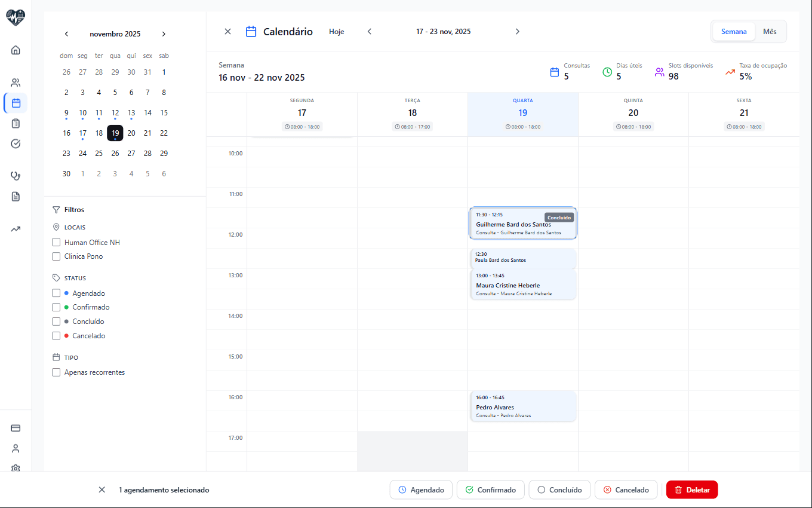Select the Calendário sidebar icon
Image resolution: width=812 pixels, height=508 pixels.
15,103
